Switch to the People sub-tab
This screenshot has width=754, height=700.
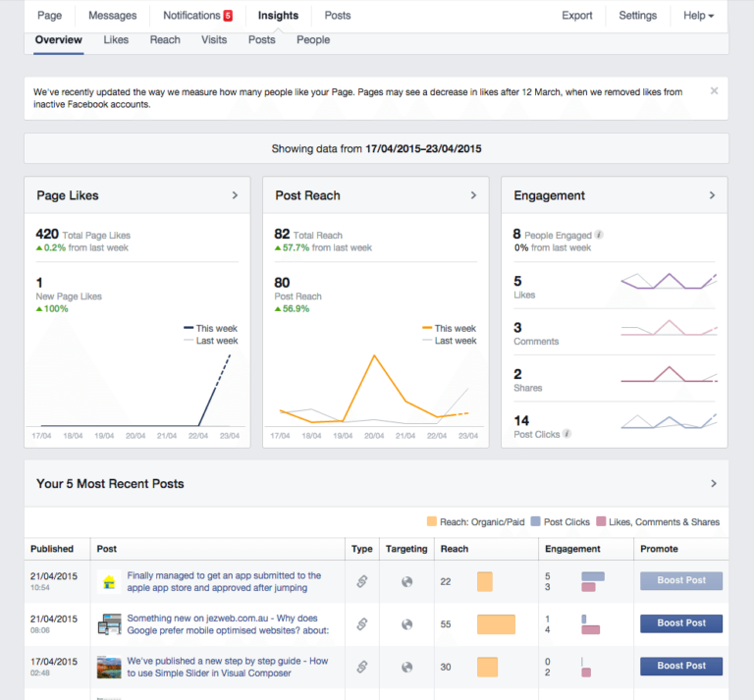pos(313,40)
